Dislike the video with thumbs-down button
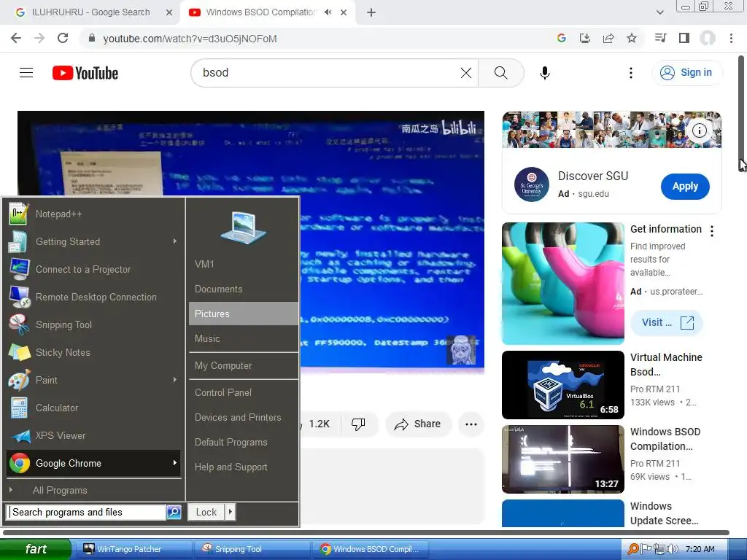This screenshot has width=747, height=560. point(358,424)
